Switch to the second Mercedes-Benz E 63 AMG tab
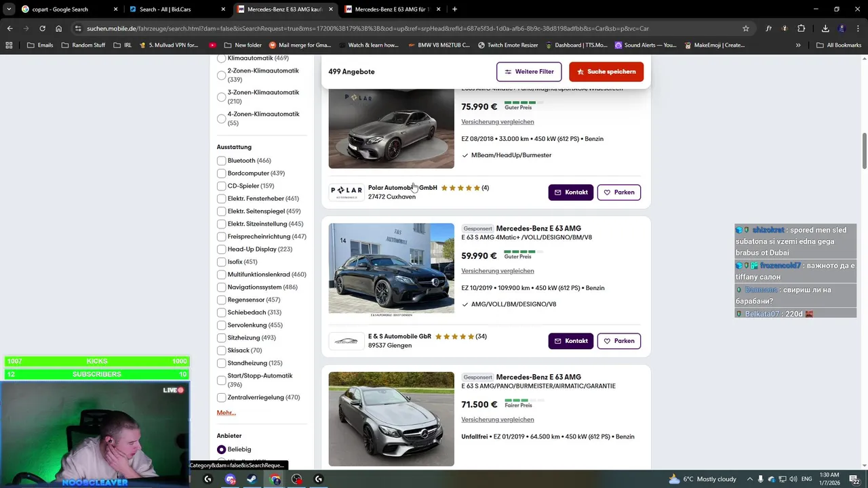The width and height of the screenshot is (868, 488). pyautogui.click(x=392, y=9)
